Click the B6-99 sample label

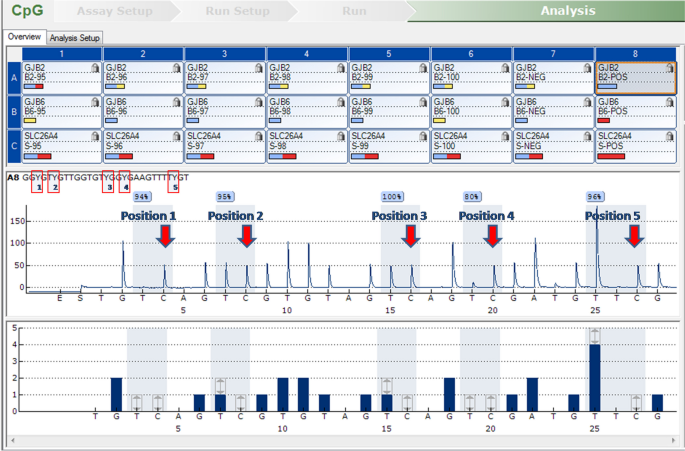[363, 111]
